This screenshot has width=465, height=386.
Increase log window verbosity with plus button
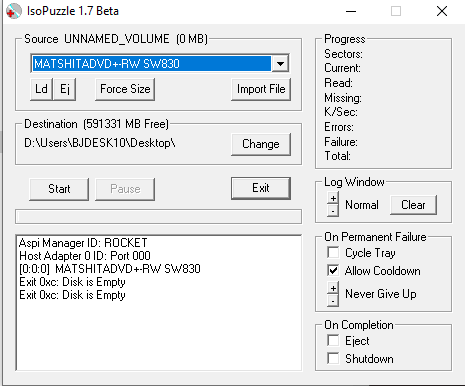[x=333, y=198]
